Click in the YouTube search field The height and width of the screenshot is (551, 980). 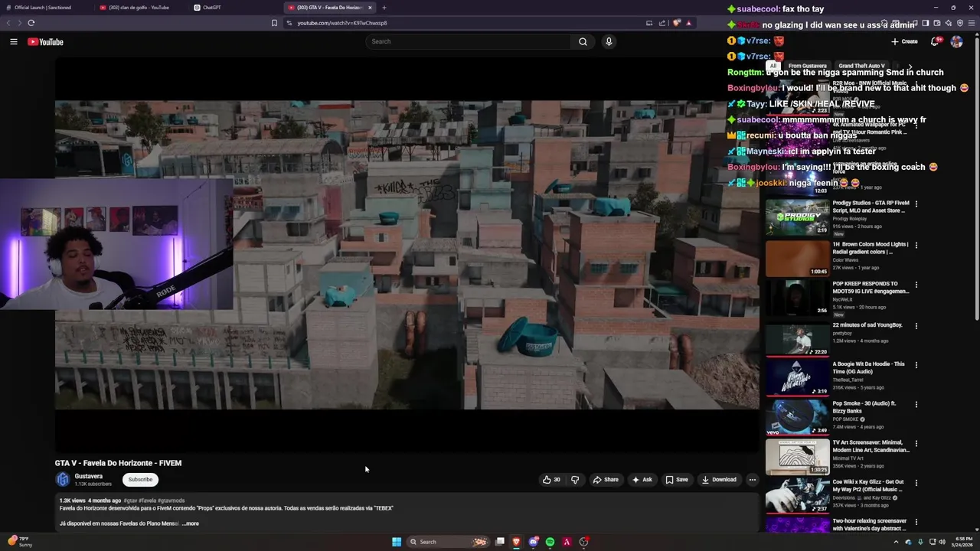point(469,41)
